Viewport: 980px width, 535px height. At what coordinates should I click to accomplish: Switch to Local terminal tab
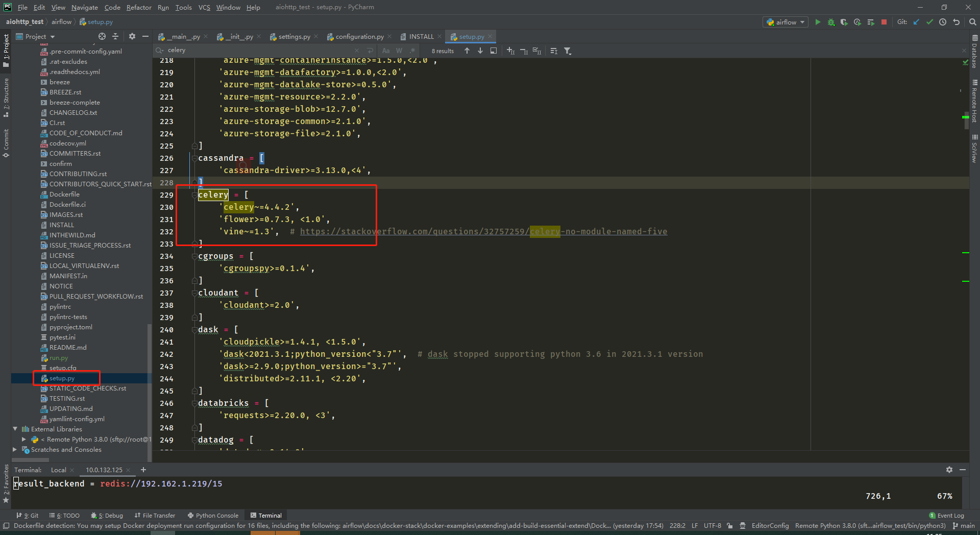coord(58,470)
